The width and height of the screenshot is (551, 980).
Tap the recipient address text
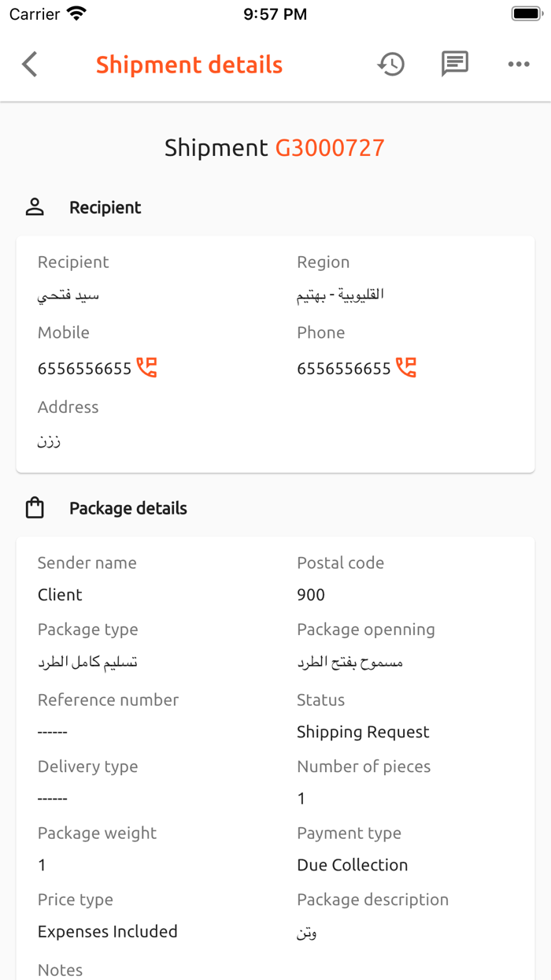point(49,441)
